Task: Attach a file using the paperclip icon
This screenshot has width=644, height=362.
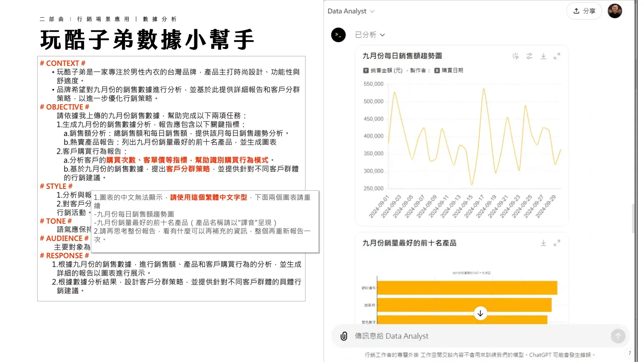Action: click(x=343, y=336)
